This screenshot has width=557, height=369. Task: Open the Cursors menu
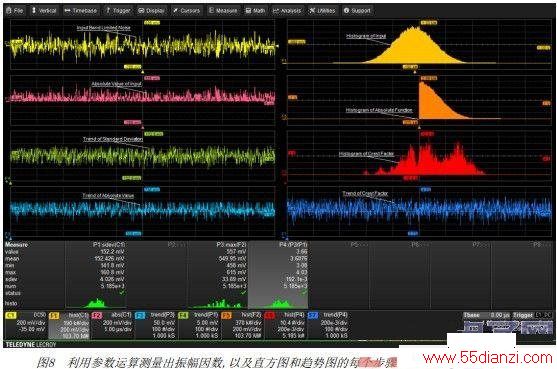pyautogui.click(x=187, y=10)
